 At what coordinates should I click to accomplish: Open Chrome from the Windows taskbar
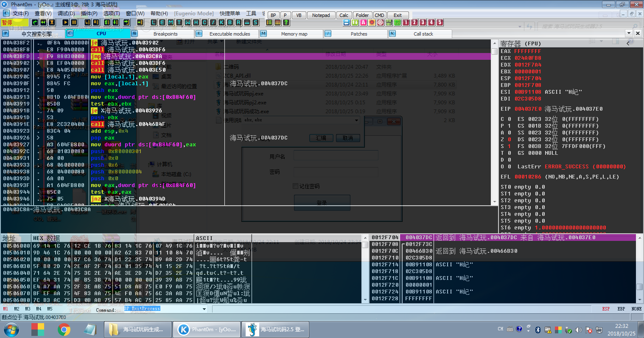[64, 329]
